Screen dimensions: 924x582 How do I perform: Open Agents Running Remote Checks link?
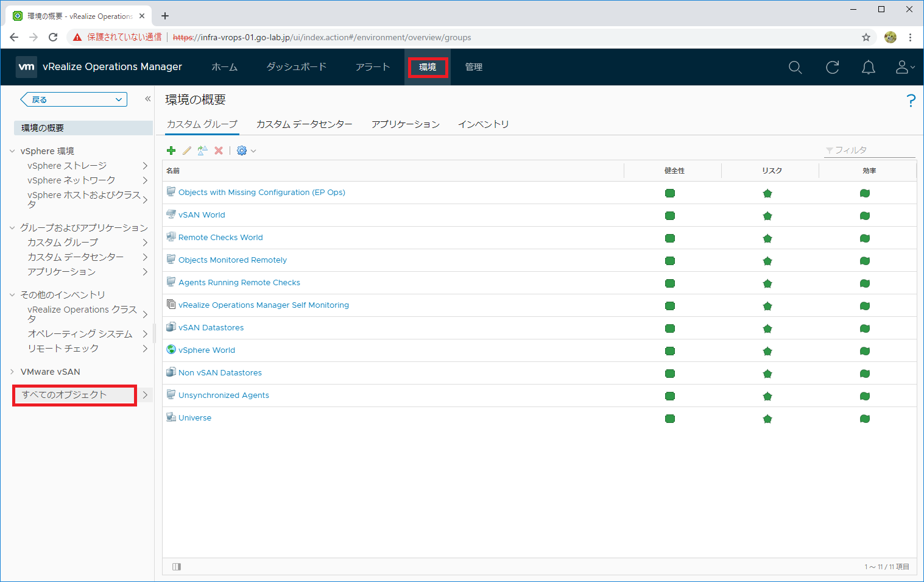(x=239, y=283)
